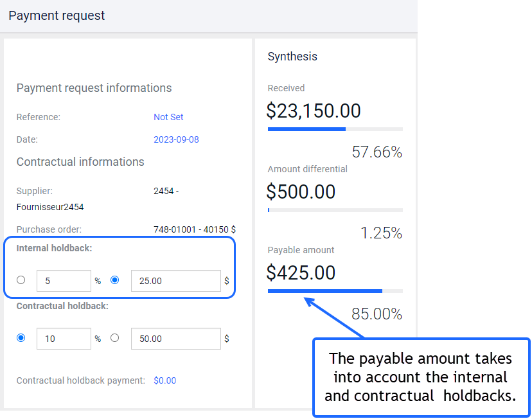Open the 'Not Set' reference link
This screenshot has width=532, height=419.
click(x=168, y=117)
